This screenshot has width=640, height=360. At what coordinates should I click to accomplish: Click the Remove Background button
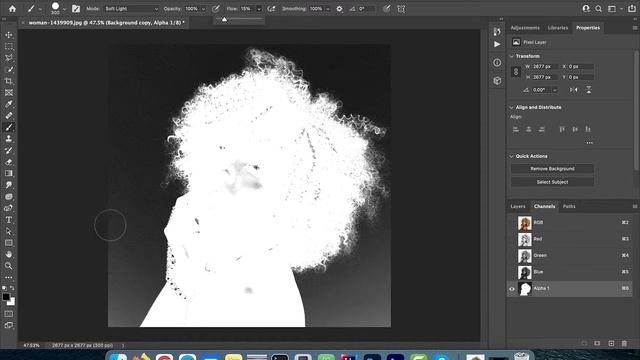pos(552,169)
